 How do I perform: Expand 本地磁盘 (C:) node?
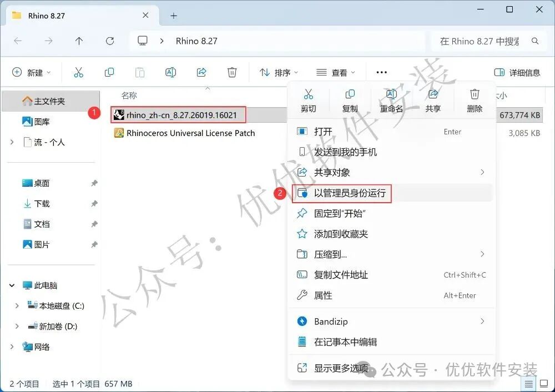(17, 305)
